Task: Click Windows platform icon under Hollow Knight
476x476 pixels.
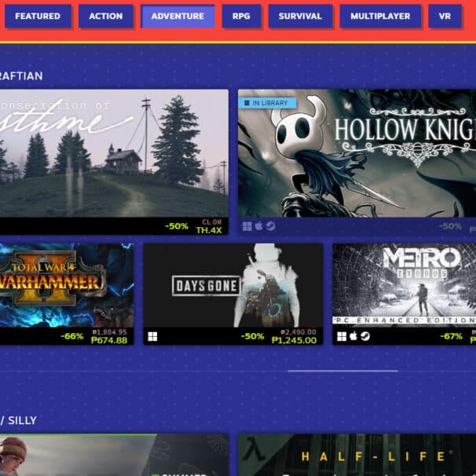Action: 247,226
